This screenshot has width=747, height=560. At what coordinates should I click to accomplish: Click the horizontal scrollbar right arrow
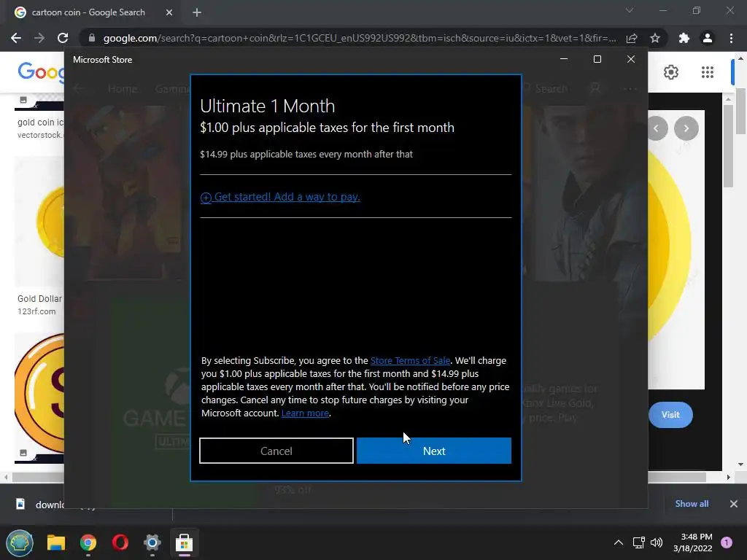click(x=729, y=477)
